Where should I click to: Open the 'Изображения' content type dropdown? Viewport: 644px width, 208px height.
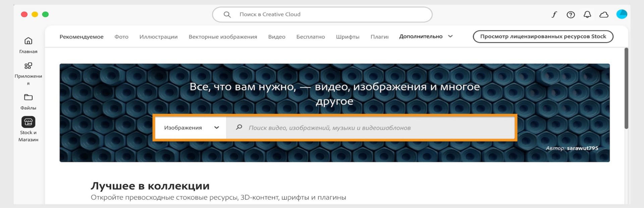(x=191, y=128)
